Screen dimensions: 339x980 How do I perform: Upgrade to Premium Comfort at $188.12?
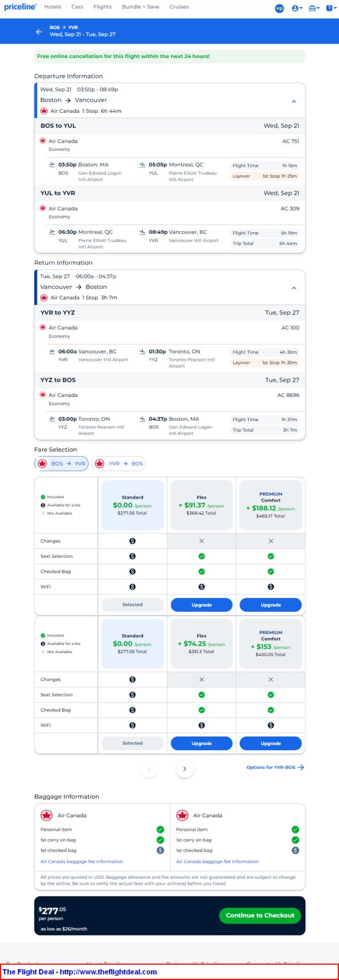click(x=271, y=605)
